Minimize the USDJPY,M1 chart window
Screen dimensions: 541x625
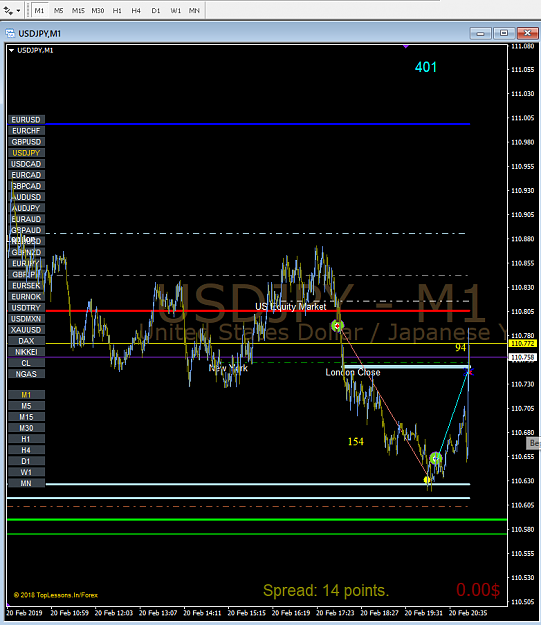(x=480, y=33)
